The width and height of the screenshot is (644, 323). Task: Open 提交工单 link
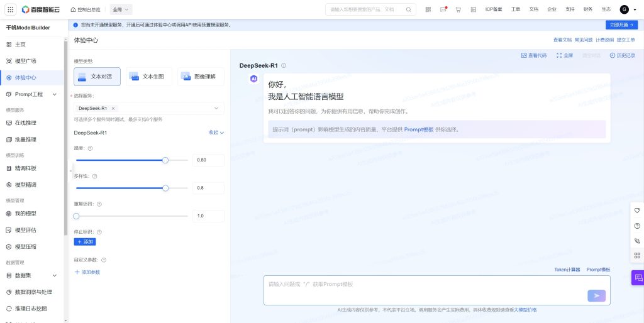tap(626, 40)
